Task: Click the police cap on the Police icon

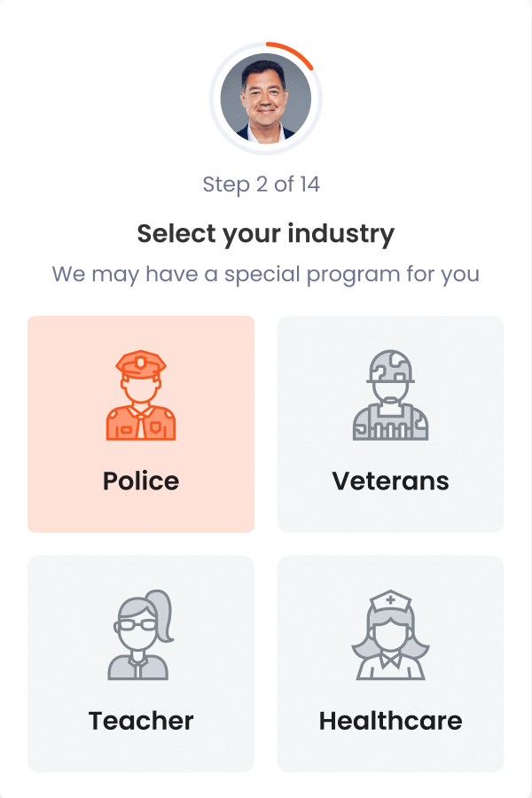Action: point(140,364)
